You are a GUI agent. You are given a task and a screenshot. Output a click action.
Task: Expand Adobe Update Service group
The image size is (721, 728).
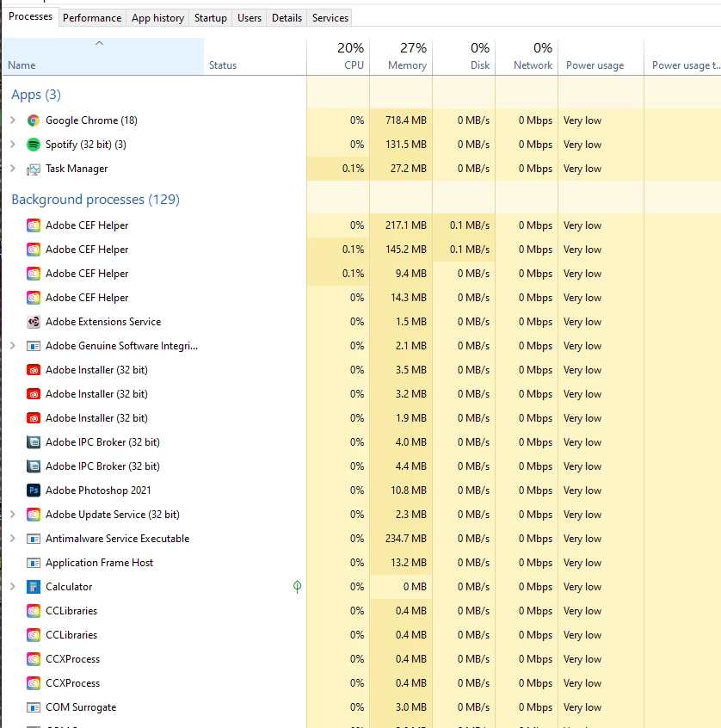(13, 515)
